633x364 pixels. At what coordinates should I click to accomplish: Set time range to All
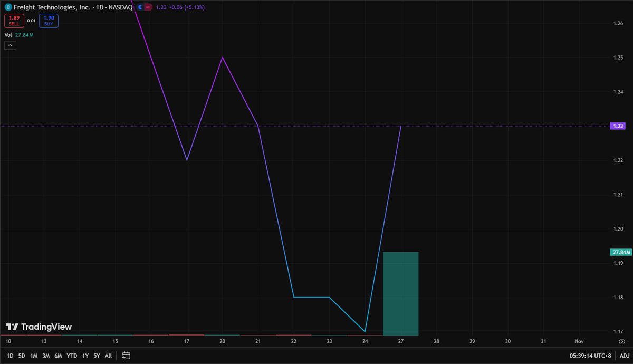[x=108, y=356]
